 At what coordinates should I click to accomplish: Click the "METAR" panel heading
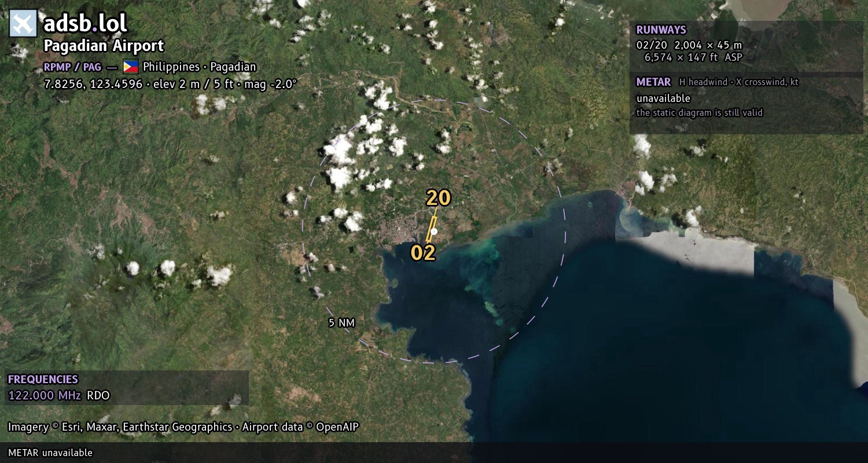653,82
